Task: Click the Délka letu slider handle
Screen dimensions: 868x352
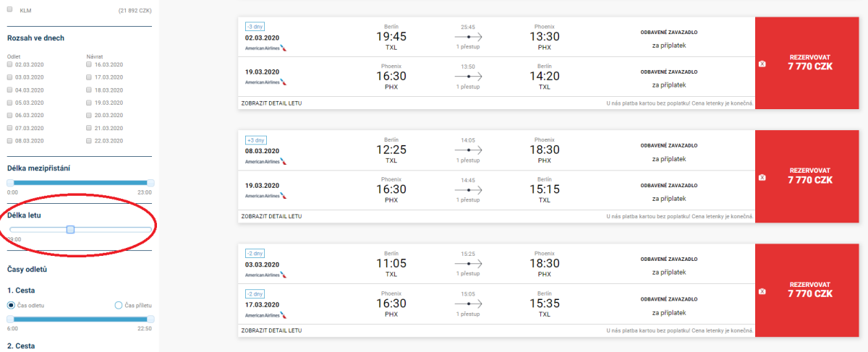Action: [x=70, y=229]
